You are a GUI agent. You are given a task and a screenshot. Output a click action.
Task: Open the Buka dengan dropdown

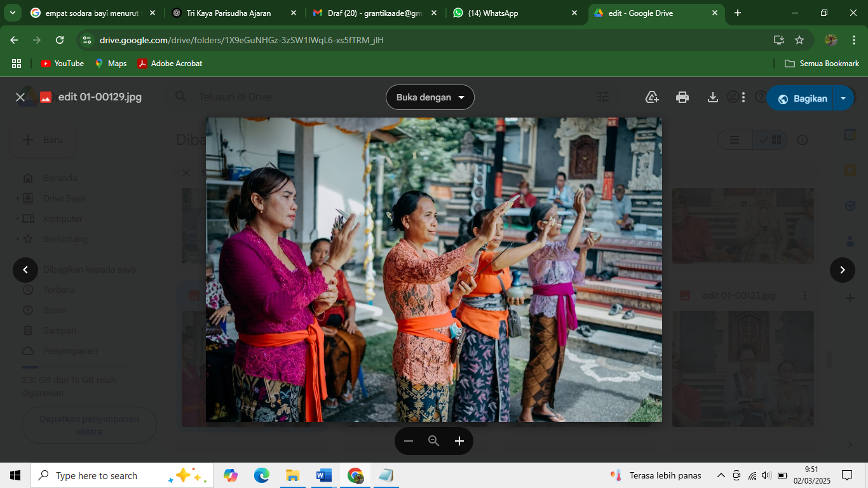tap(430, 97)
